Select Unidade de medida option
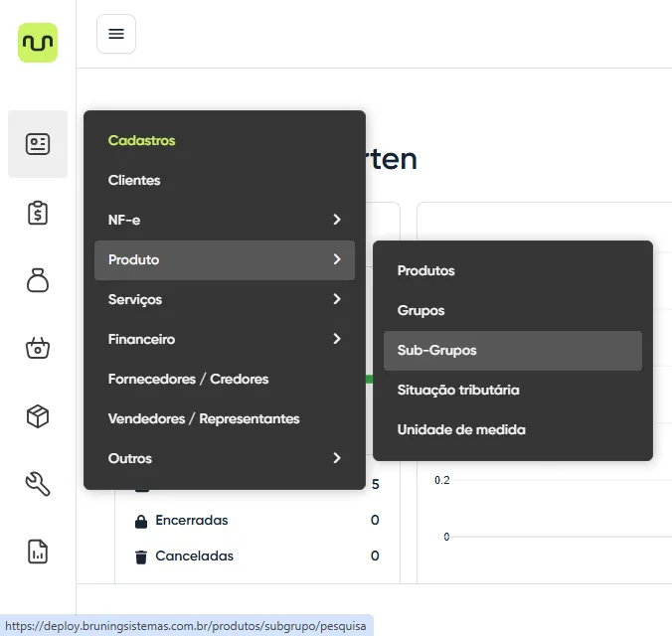The width and height of the screenshot is (672, 636). pyautogui.click(x=461, y=430)
